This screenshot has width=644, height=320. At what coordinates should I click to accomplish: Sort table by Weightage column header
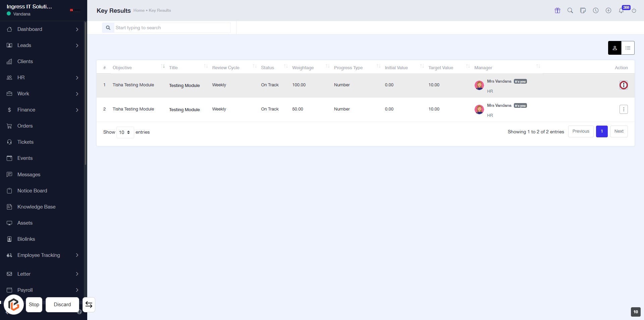point(303,67)
